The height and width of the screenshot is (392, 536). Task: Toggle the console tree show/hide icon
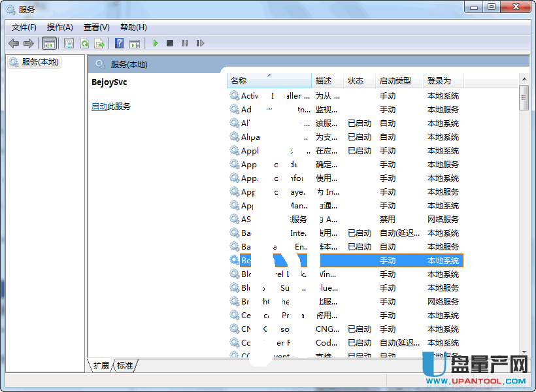(x=50, y=43)
